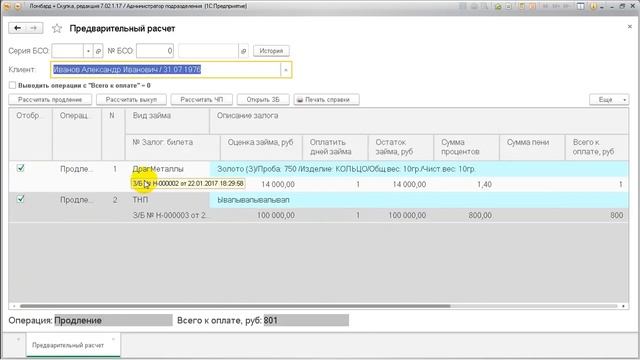The width and height of the screenshot is (640, 360).
Task: Click the empty field right of № БСО
Action: point(208,51)
